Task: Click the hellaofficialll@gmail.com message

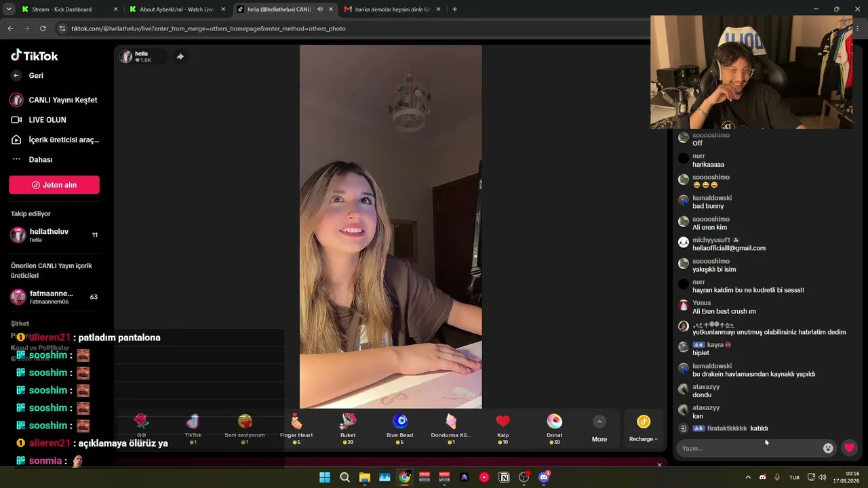Action: click(729, 248)
